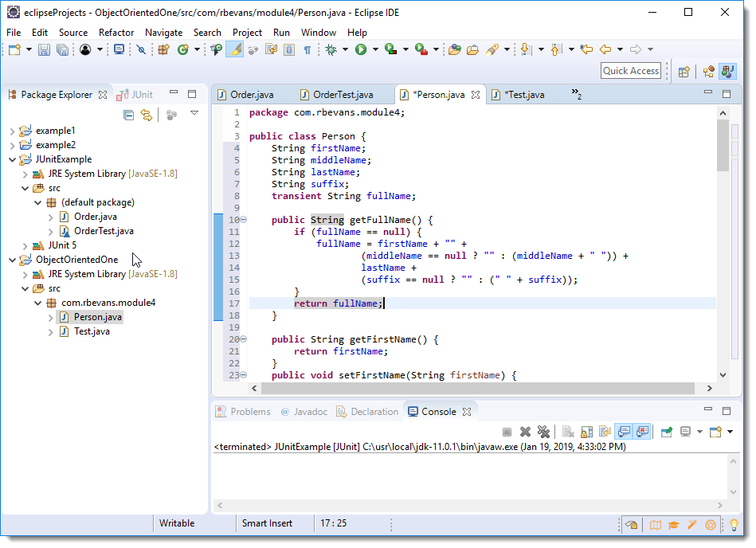Open the Refactor menu
Viewport: 756px width, 548px height.
[116, 33]
